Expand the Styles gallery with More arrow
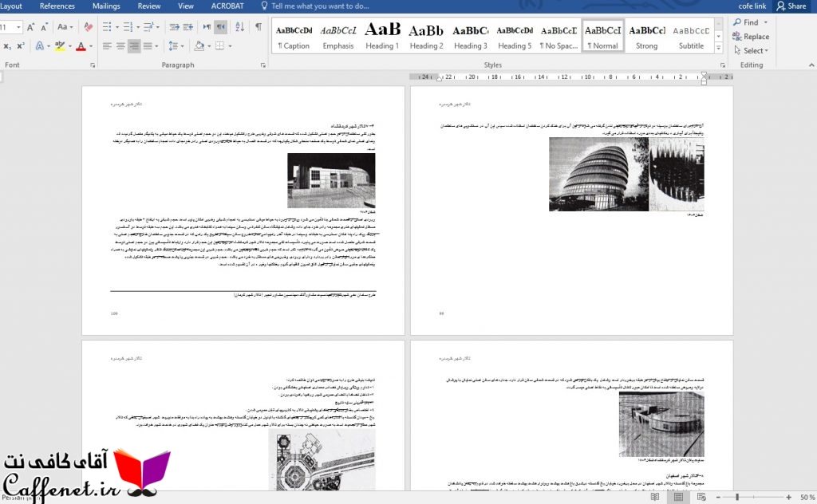 pyautogui.click(x=719, y=48)
